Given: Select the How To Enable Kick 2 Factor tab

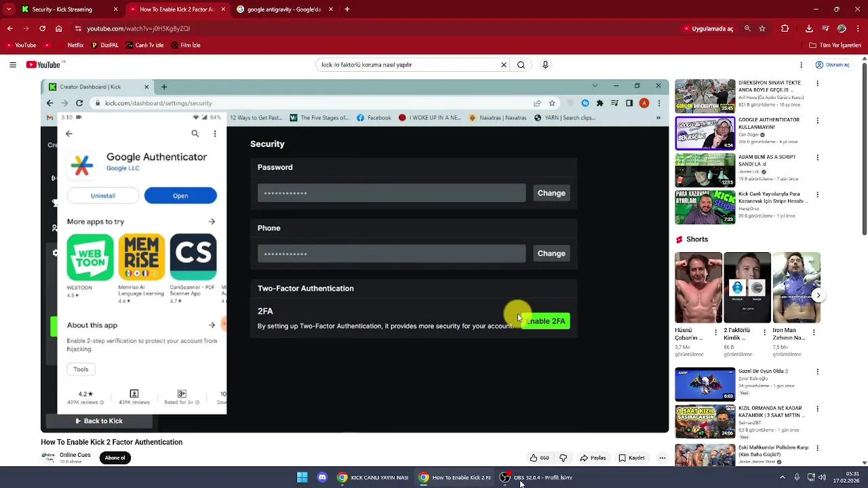Looking at the screenshot, I should [176, 9].
